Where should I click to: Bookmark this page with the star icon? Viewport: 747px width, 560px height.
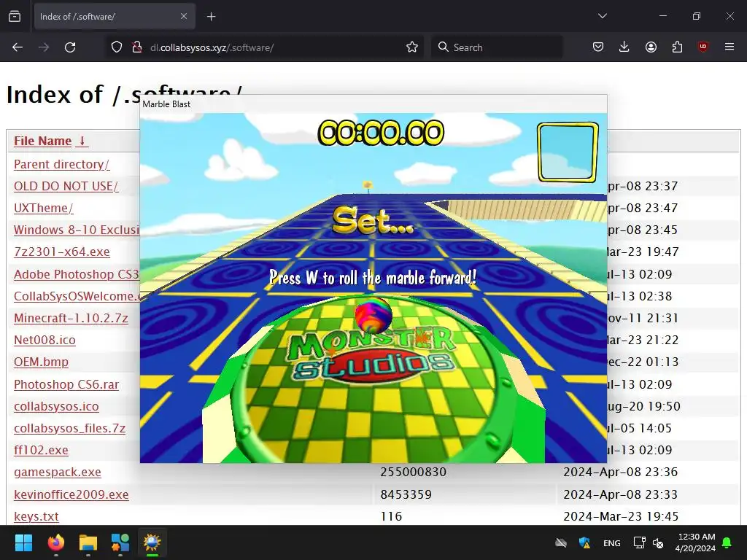point(412,47)
